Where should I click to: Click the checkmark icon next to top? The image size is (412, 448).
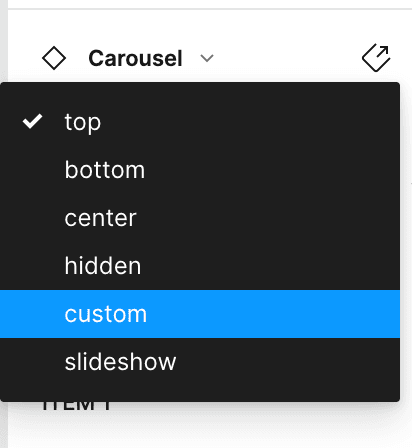click(x=32, y=121)
